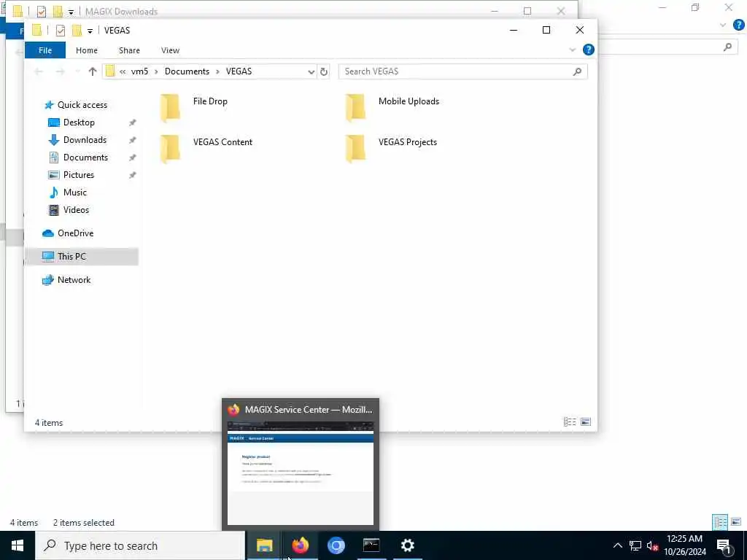Image resolution: width=747 pixels, height=560 pixels.
Task: Open the Home ribbon tab
Action: point(87,50)
